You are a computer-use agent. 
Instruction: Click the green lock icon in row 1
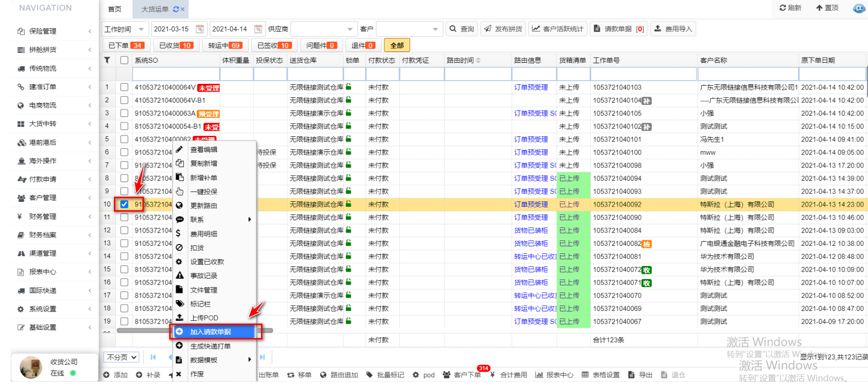[349, 87]
